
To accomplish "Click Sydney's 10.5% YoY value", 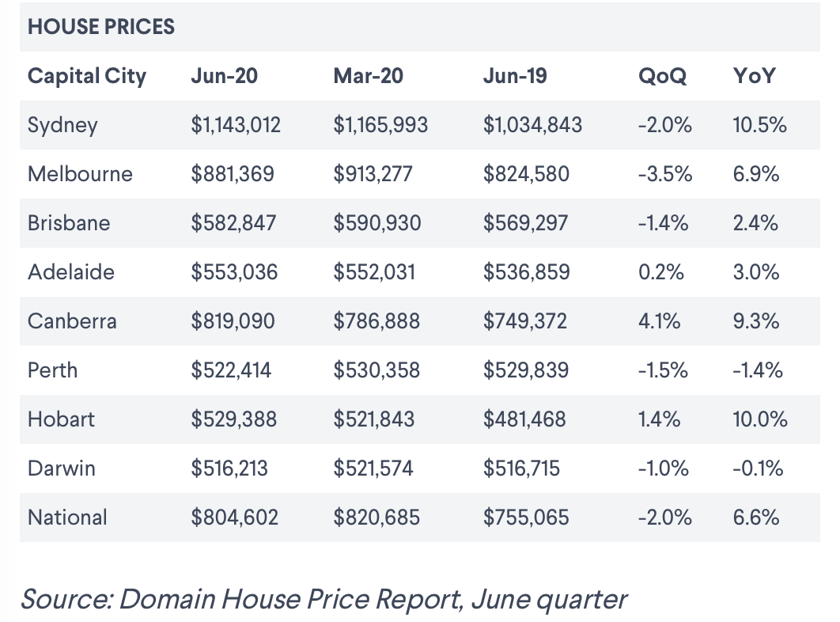I will [760, 125].
